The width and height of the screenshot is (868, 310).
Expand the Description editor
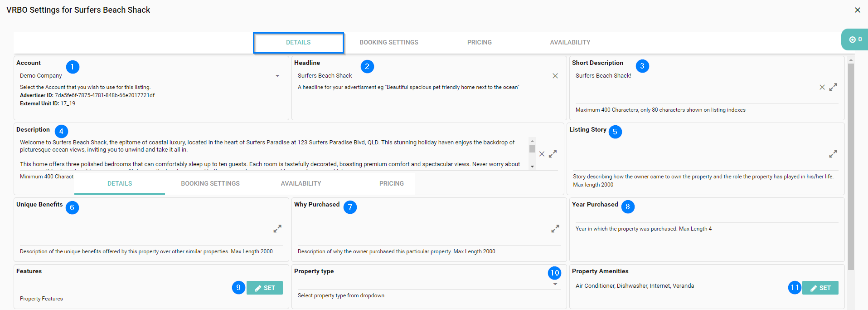[x=553, y=154]
